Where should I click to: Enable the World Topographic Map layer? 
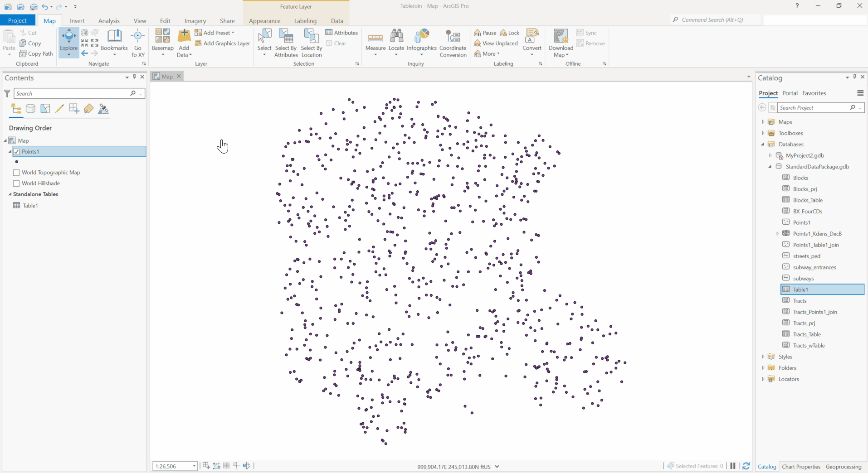click(16, 173)
